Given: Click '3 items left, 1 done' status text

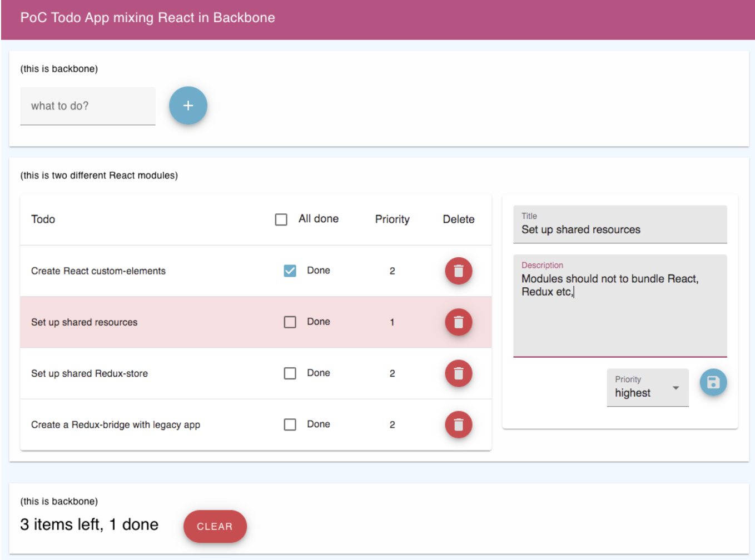Looking at the screenshot, I should [x=90, y=524].
